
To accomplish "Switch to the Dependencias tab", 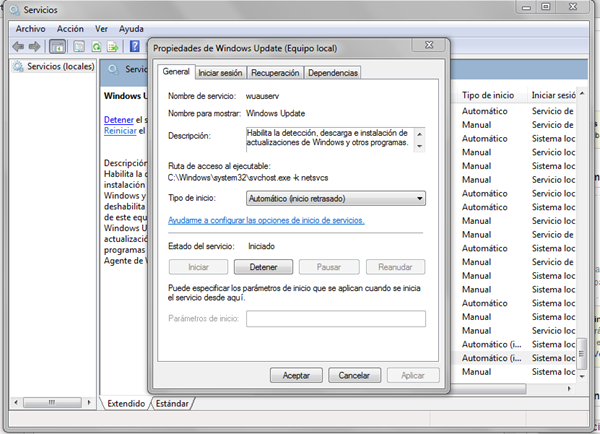I will (x=333, y=73).
